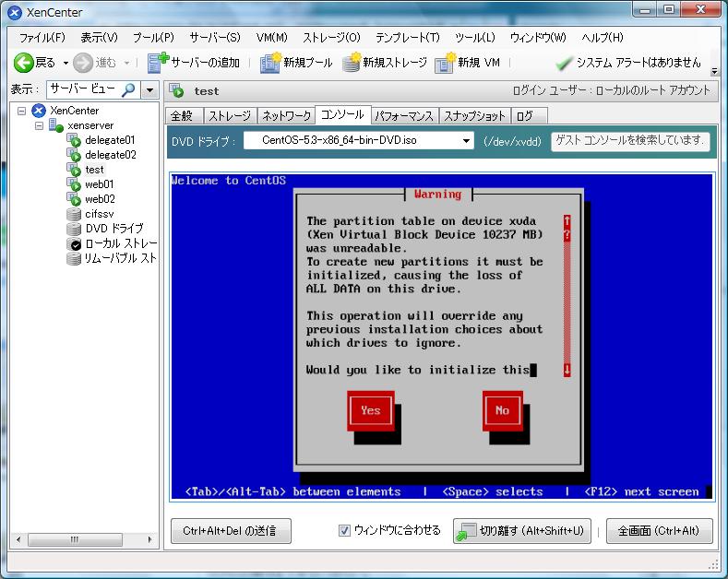Collapse the xenserver tree node
Image resolution: width=728 pixels, height=579 pixels.
tap(39, 125)
